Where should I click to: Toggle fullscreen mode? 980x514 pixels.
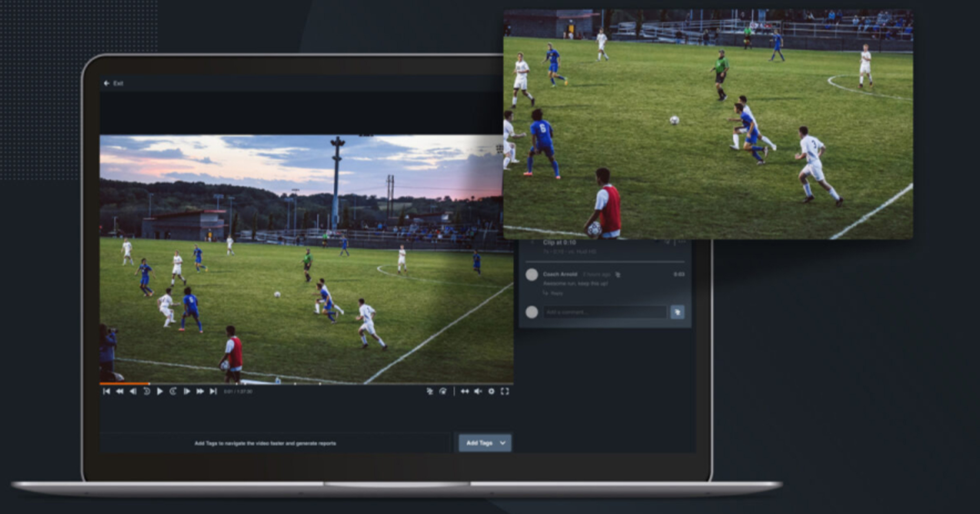click(505, 392)
